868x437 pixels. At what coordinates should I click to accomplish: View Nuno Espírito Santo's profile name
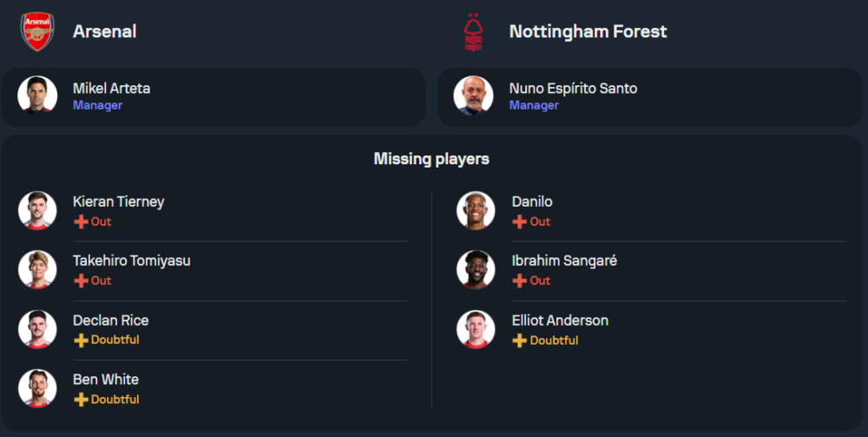[x=573, y=89]
